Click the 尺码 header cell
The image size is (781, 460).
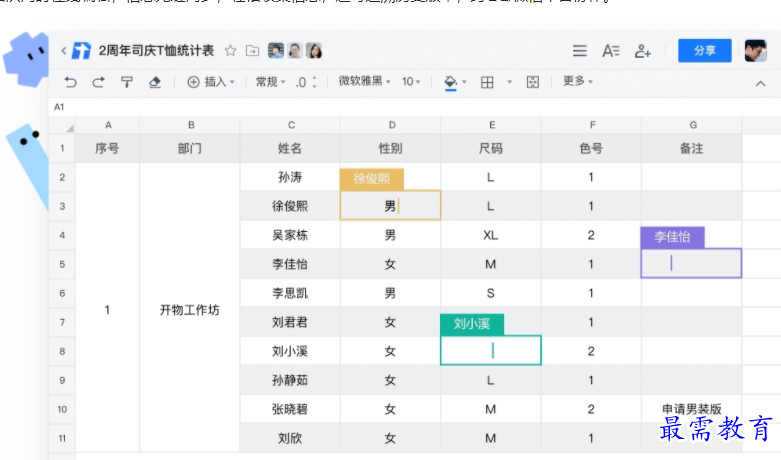(x=491, y=148)
